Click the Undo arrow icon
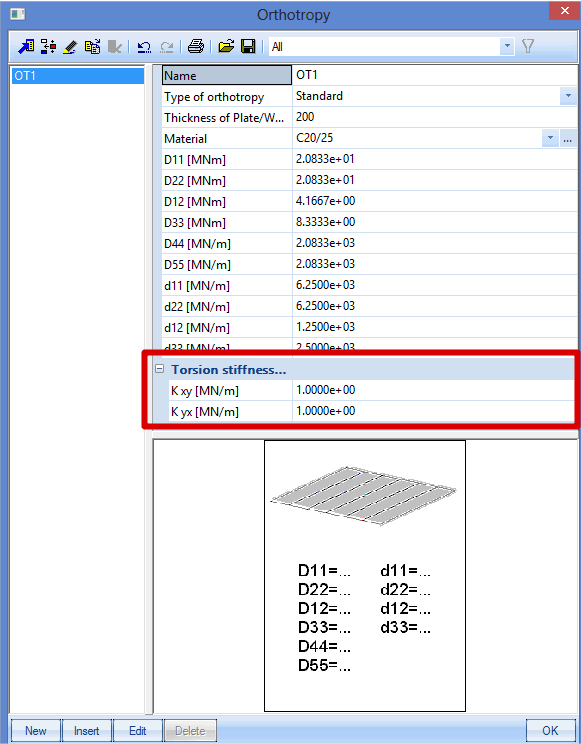581x744 pixels. coord(143,46)
